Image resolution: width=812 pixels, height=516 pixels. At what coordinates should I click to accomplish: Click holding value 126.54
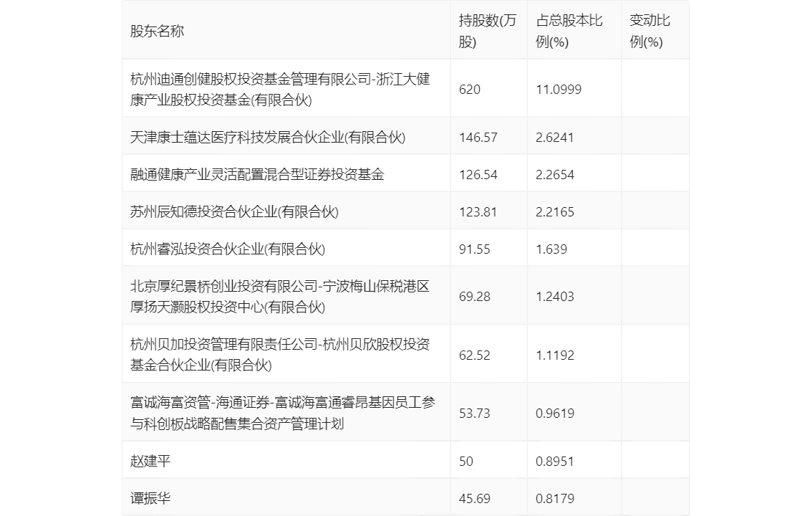coord(478,175)
